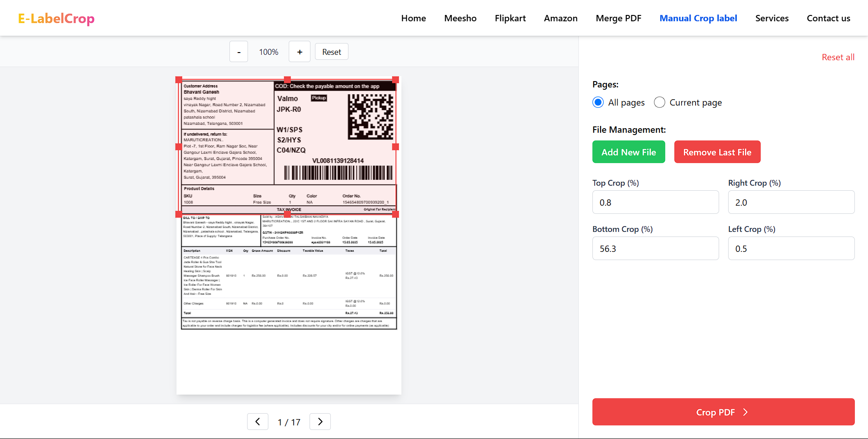The image size is (868, 439).
Task: Click Reset all to clear crop settings
Action: 837,57
